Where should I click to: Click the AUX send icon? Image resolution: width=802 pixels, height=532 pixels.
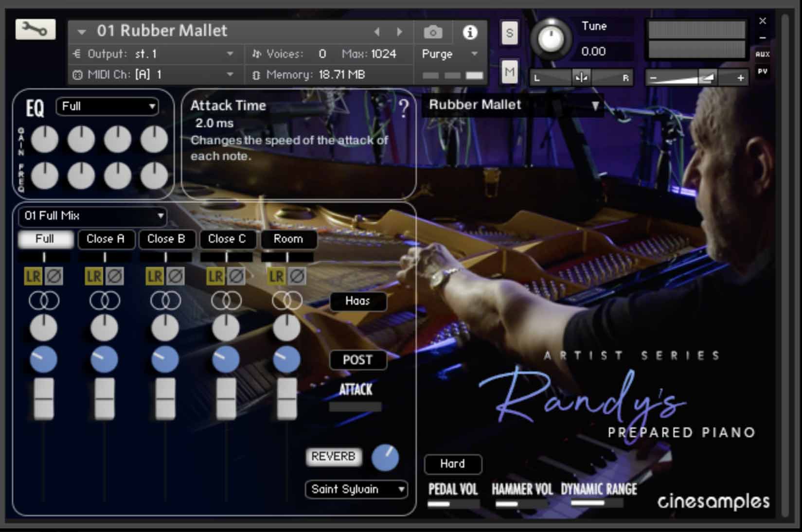(x=763, y=55)
